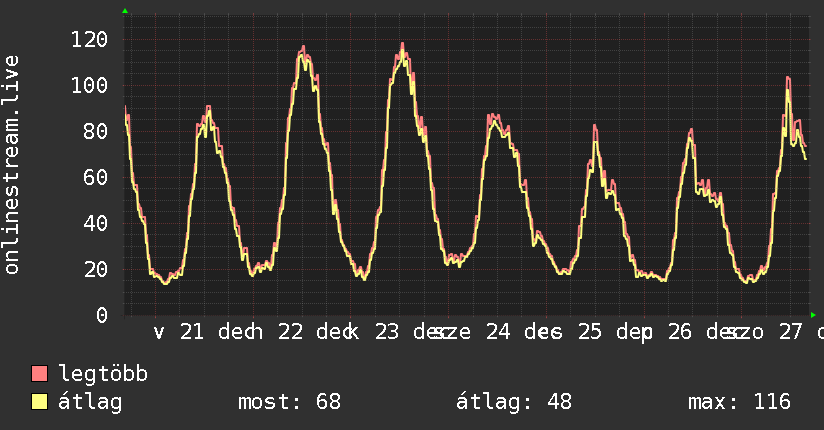824x430 pixels.
Task: Click the 120 y-axis label
Action: point(89,39)
